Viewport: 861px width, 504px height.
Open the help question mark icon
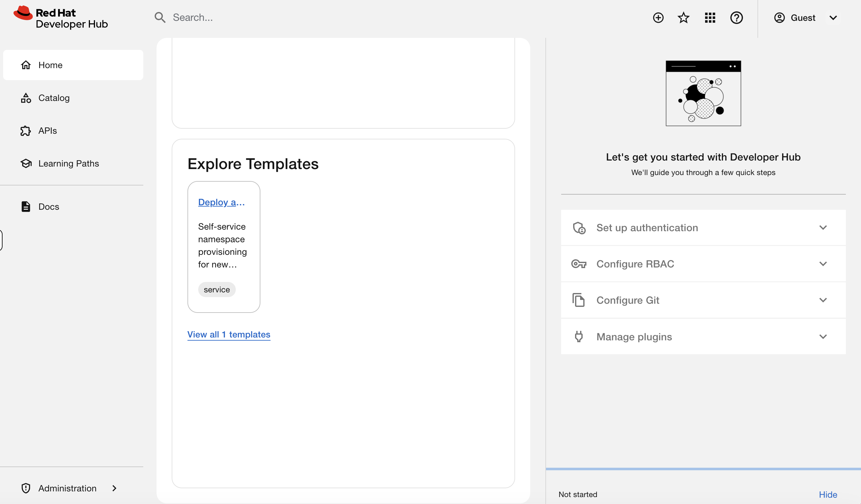[736, 17]
